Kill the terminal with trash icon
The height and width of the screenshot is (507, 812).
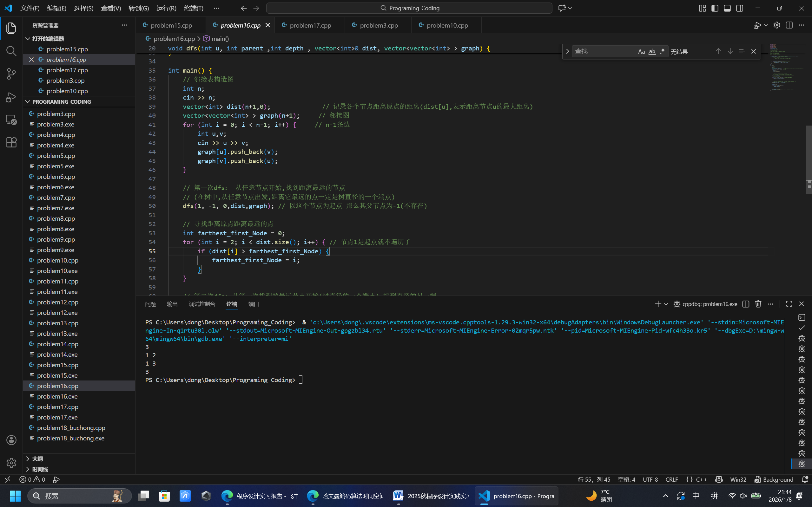758,304
